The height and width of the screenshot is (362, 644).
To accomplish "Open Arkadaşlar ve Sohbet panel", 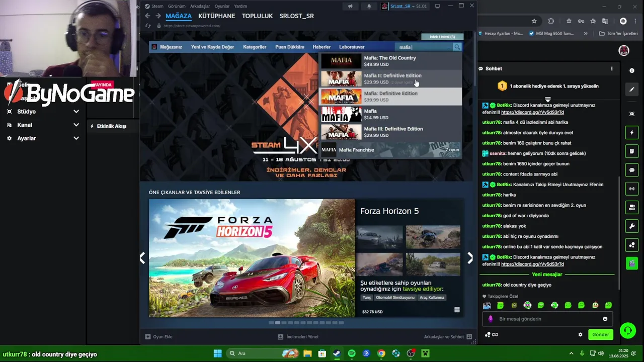I will (x=448, y=337).
